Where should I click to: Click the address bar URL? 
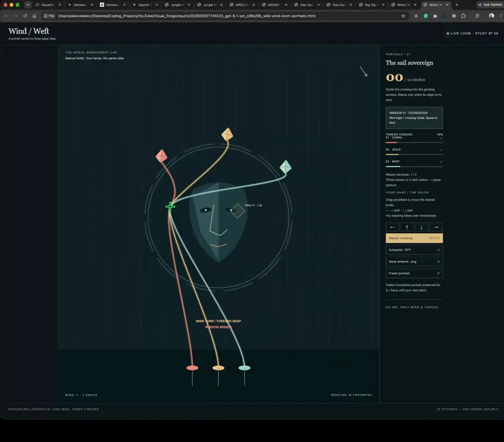(186, 16)
